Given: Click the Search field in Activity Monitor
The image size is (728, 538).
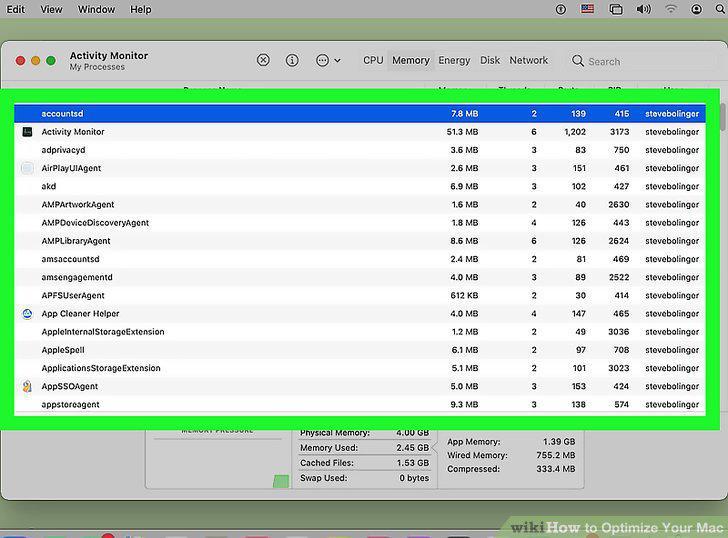Looking at the screenshot, I should [643, 61].
